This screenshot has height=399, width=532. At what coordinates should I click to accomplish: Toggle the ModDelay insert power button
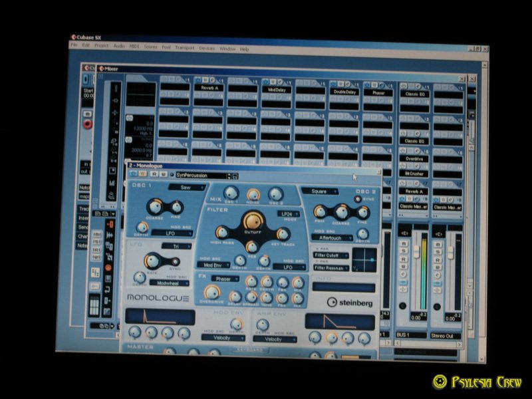(x=265, y=82)
